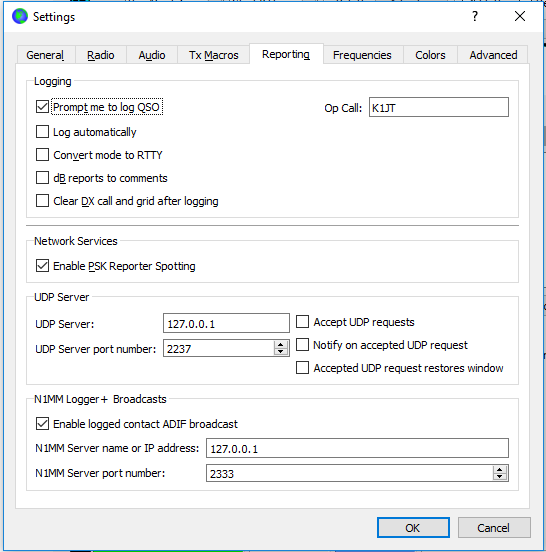This screenshot has width=546, height=552.
Task: Enable Log automatically checkbox
Action: pos(42,132)
